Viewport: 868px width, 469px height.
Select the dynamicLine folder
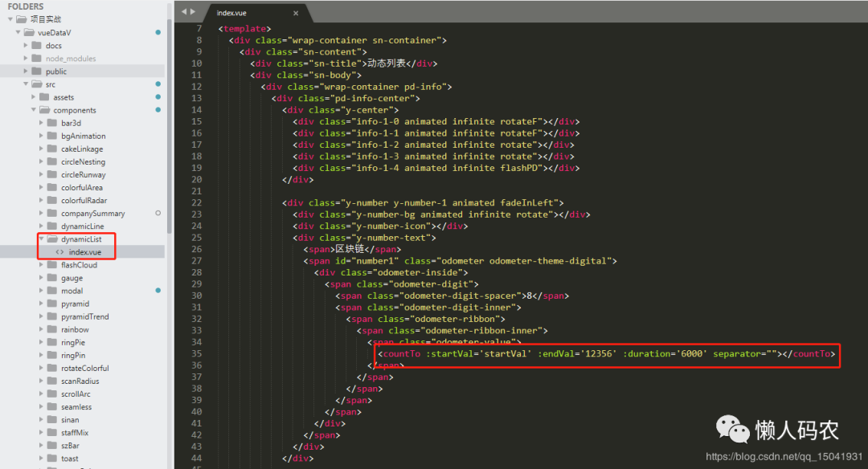click(83, 226)
